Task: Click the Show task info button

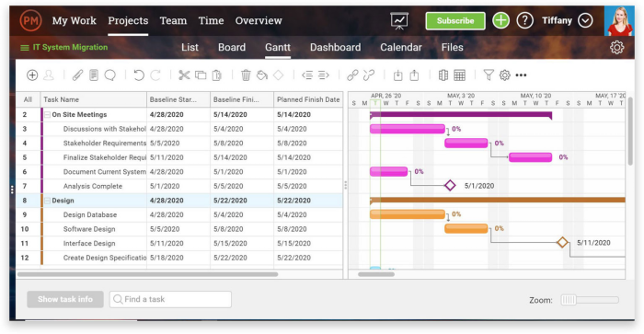Action: pos(65,299)
